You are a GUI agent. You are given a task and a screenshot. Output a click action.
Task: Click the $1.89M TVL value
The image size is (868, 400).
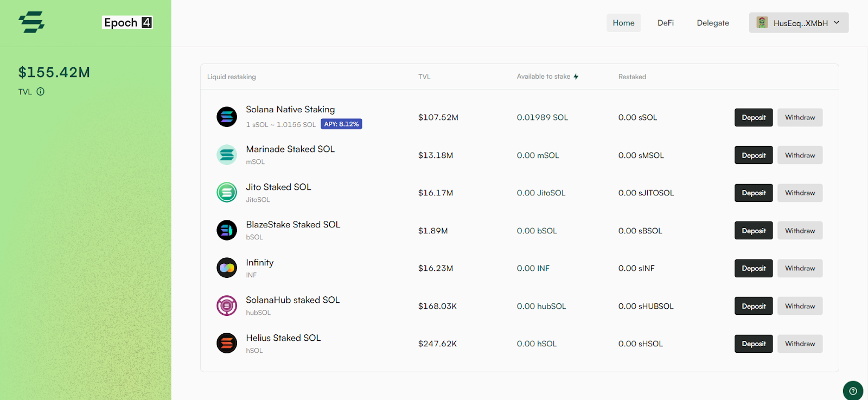(x=433, y=231)
